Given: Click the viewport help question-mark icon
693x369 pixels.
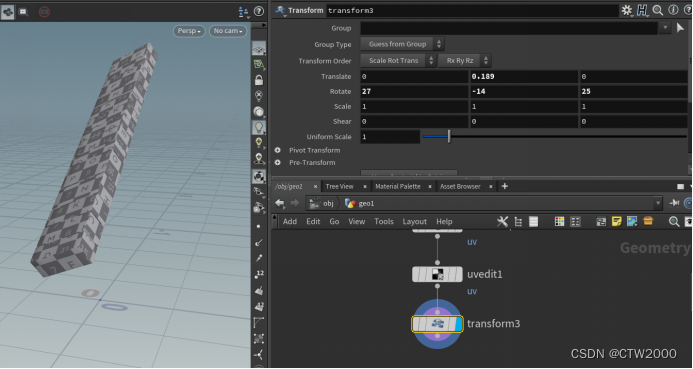Looking at the screenshot, I should (x=259, y=11).
